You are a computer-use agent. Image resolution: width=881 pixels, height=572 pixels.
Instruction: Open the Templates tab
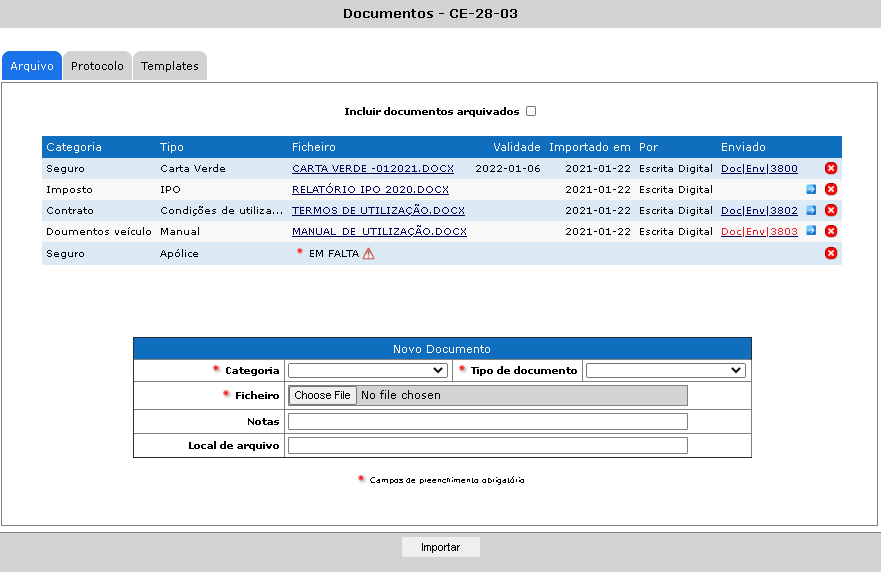(169, 66)
